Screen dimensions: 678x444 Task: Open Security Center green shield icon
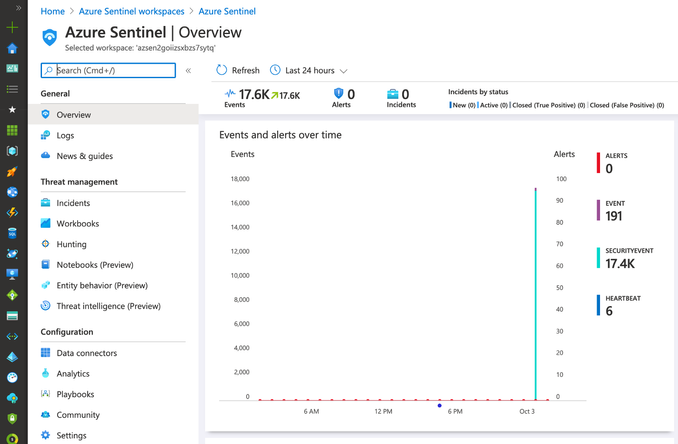point(12,418)
